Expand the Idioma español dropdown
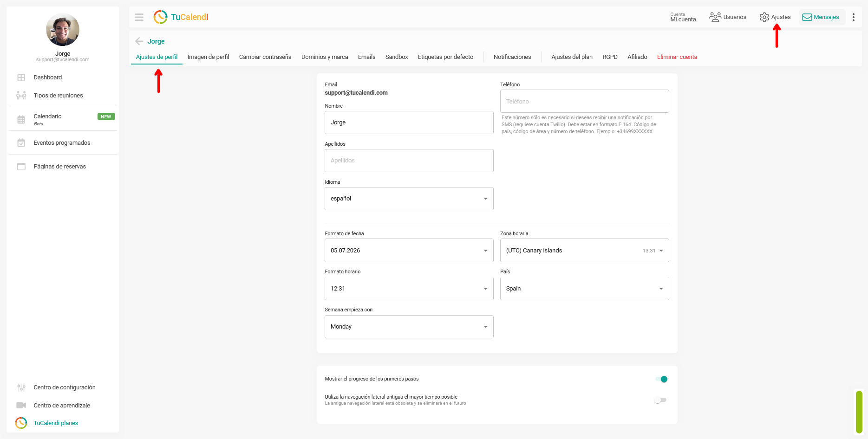The width and height of the screenshot is (868, 439). [409, 199]
